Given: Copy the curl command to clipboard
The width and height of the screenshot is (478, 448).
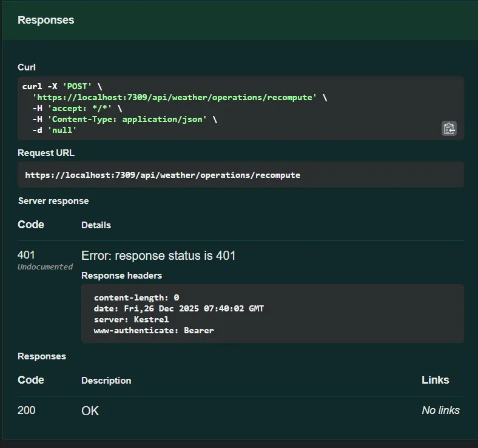Looking at the screenshot, I should point(449,129).
